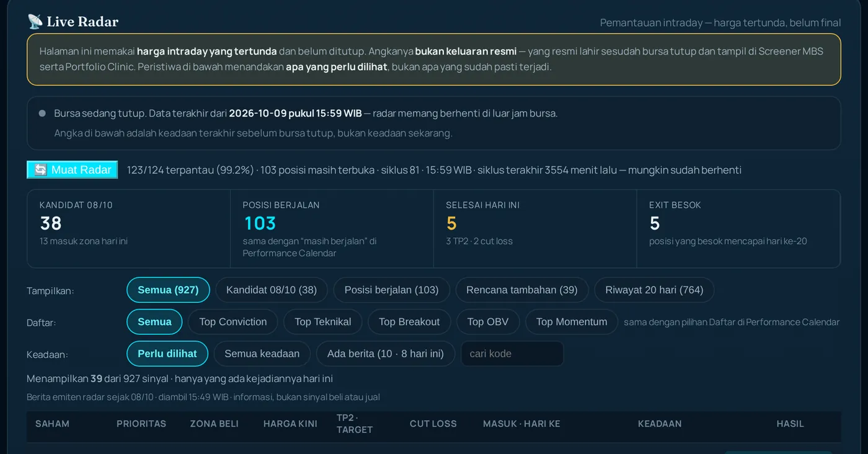
Task: Select Rencana tambahan (39) filter
Action: click(x=522, y=290)
